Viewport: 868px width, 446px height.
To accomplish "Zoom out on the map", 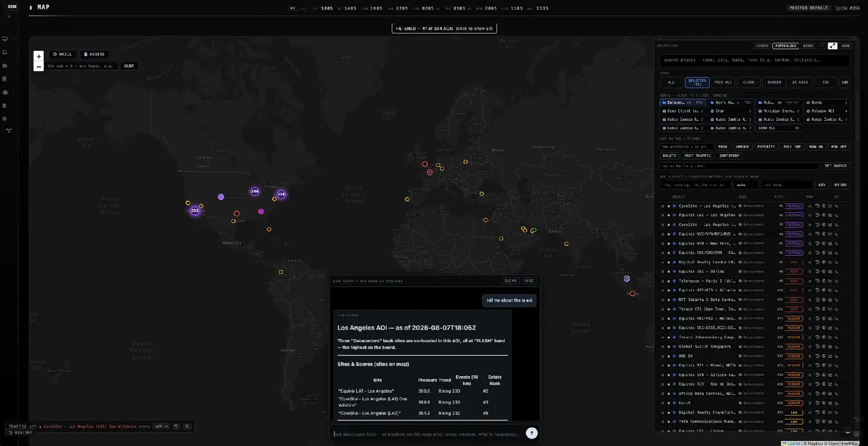I will 38,66.
